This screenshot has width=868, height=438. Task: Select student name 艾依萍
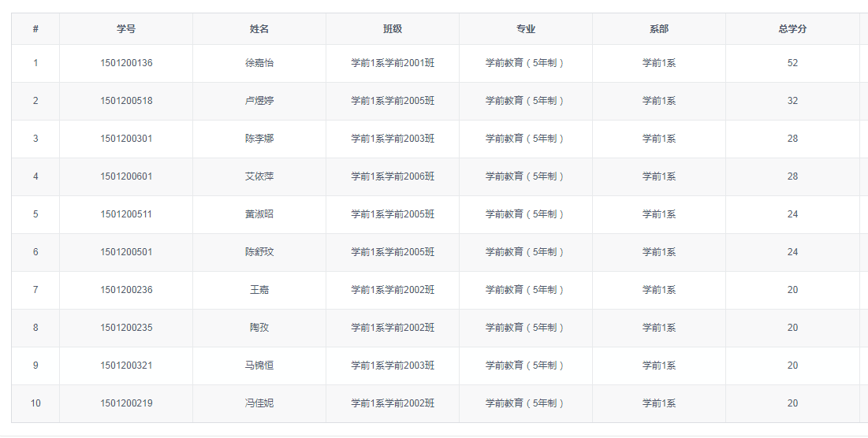(259, 176)
